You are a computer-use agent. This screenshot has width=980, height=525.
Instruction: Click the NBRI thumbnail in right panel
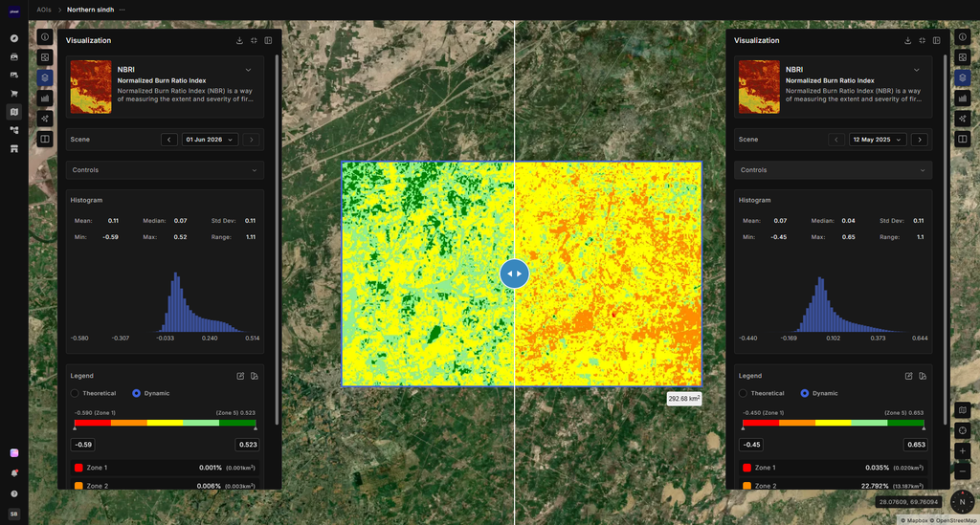pos(759,87)
